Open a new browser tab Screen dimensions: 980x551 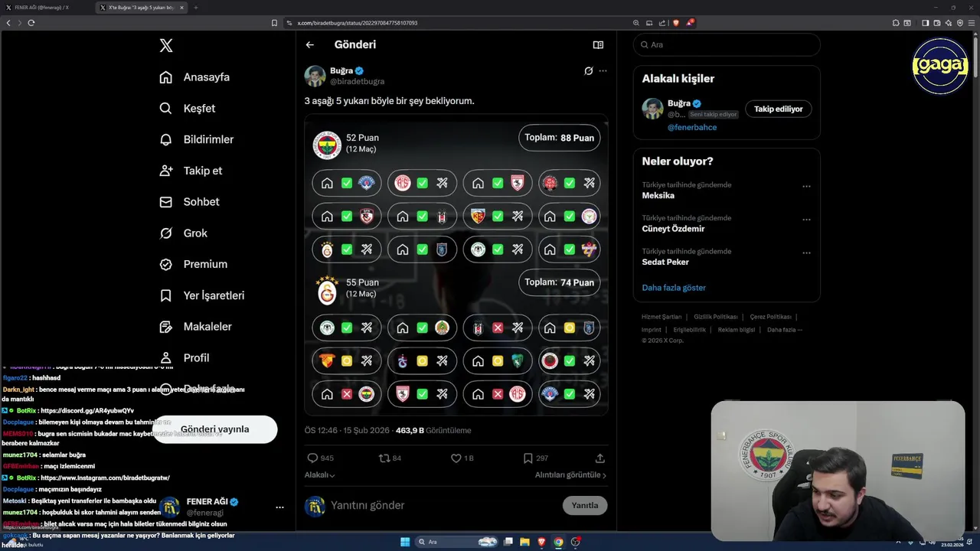195,8
